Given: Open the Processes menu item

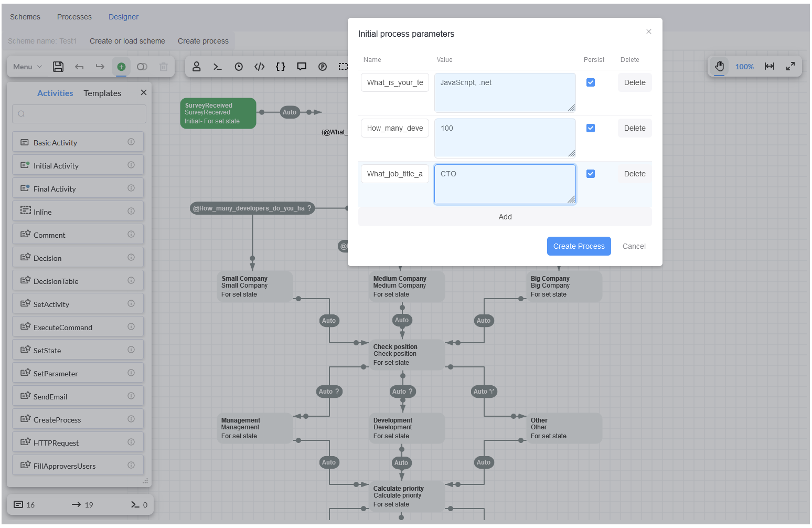Looking at the screenshot, I should point(74,17).
